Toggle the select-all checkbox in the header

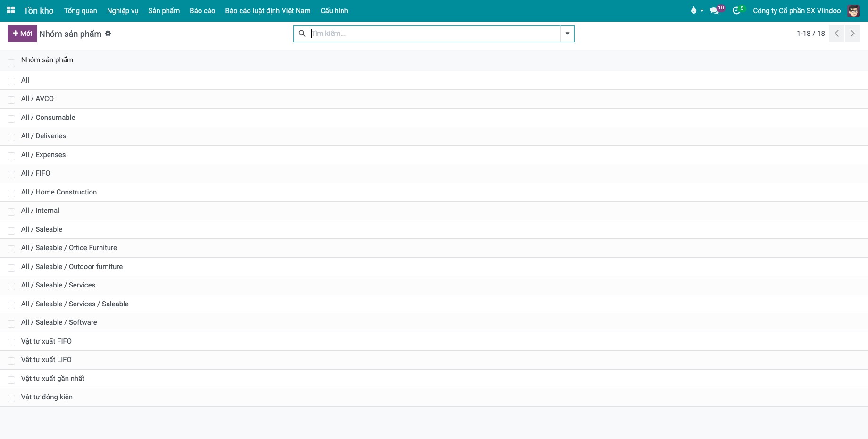click(x=11, y=63)
